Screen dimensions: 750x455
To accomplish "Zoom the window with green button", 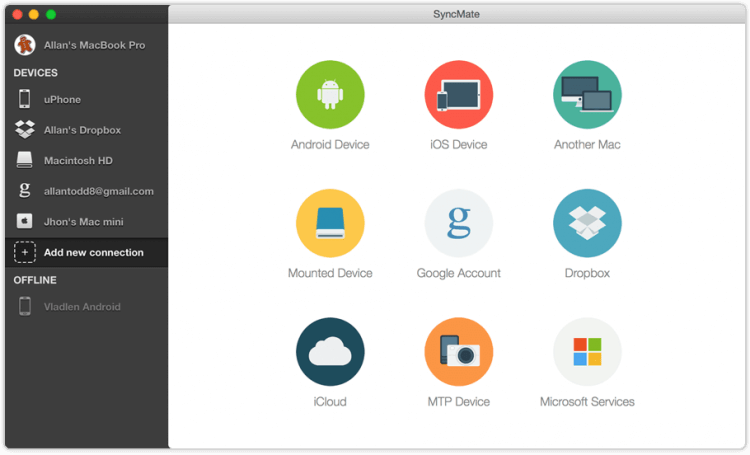I will point(51,14).
